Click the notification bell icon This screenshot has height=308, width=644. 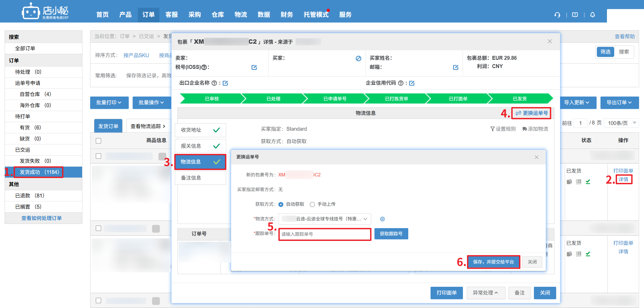(592, 15)
